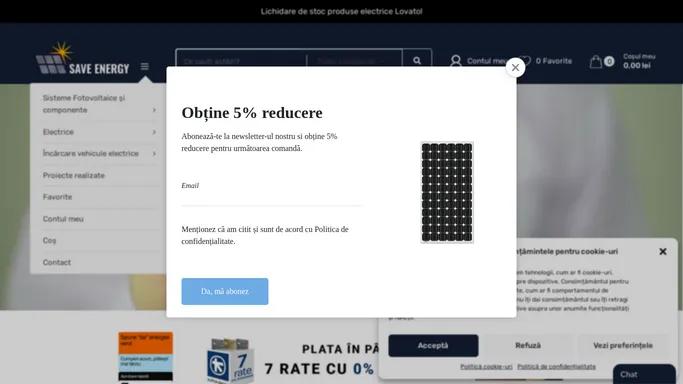This screenshot has height=384, width=683.
Task: Open the Electrice menu item
Action: (x=58, y=132)
